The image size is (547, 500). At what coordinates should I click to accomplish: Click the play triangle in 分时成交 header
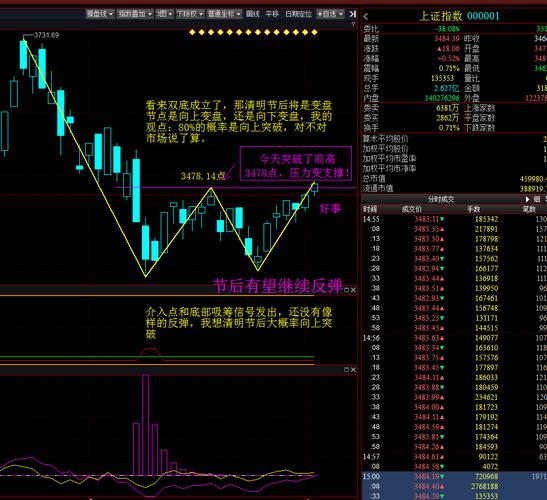pos(527,199)
